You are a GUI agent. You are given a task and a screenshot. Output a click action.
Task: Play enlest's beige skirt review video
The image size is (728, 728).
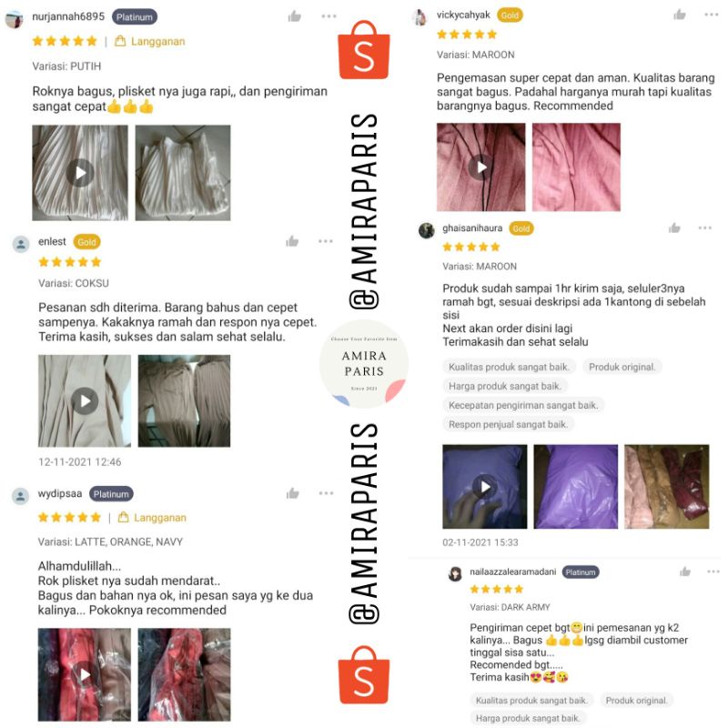point(85,400)
